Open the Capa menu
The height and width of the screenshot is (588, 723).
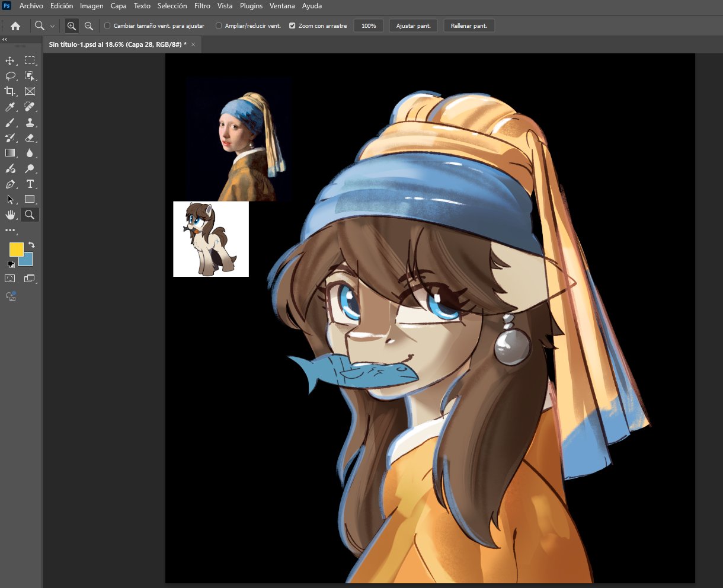pyautogui.click(x=119, y=6)
